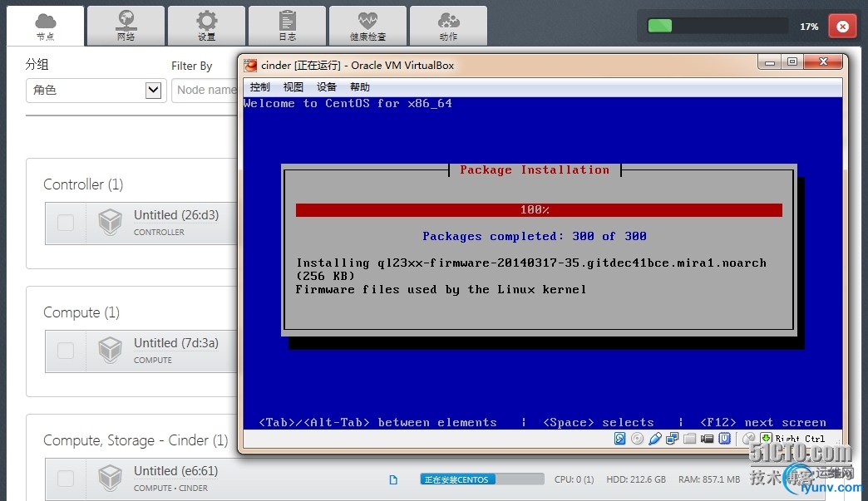Open the 角色 grouping dropdown

pyautogui.click(x=96, y=90)
